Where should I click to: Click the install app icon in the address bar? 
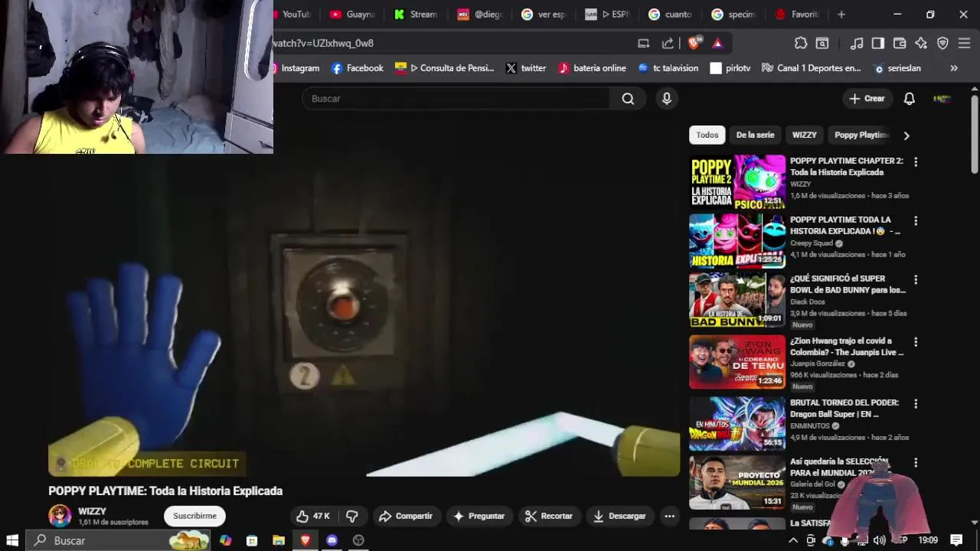pyautogui.click(x=644, y=44)
